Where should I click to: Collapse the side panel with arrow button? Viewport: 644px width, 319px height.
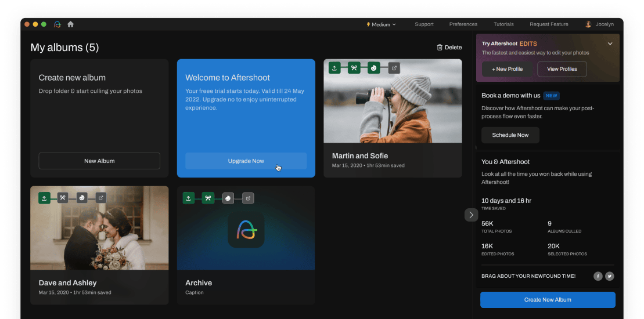point(471,215)
